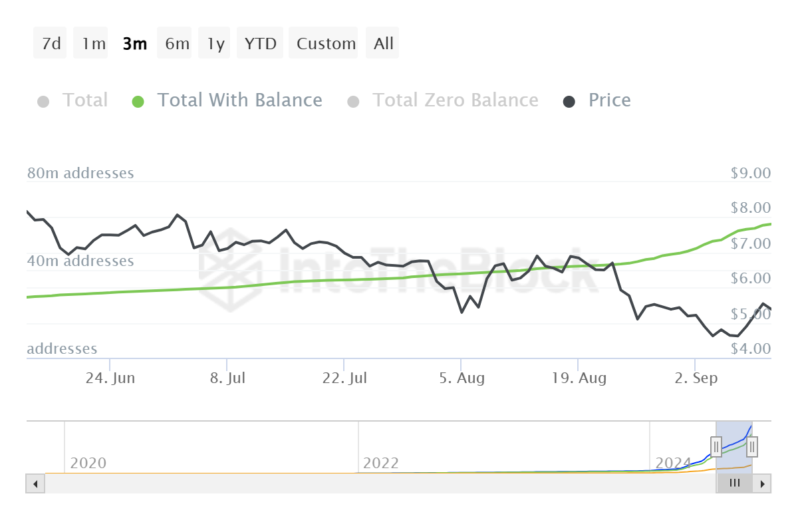
Task: Open the Custom date range picker
Action: [326, 44]
